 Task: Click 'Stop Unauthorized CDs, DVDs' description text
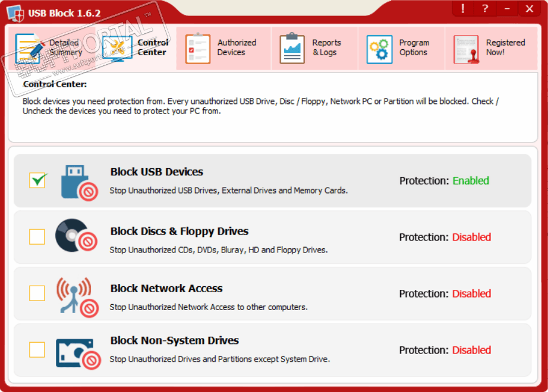coord(219,250)
